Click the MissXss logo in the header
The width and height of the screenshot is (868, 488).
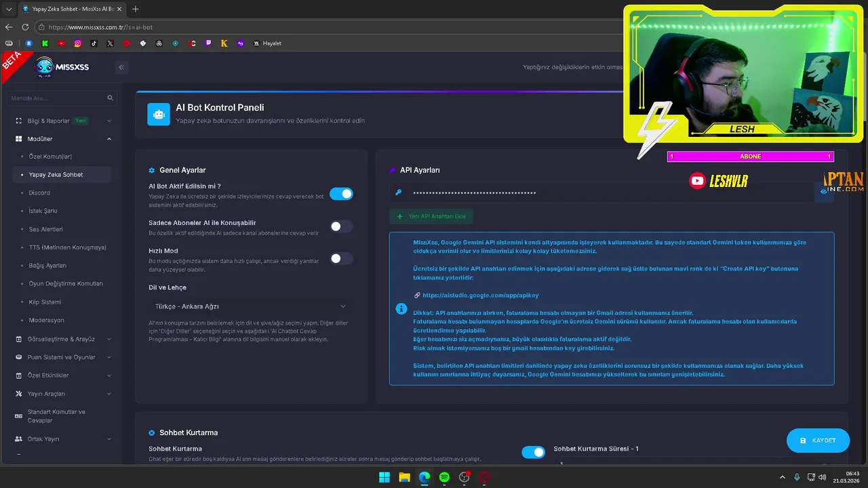coord(62,66)
